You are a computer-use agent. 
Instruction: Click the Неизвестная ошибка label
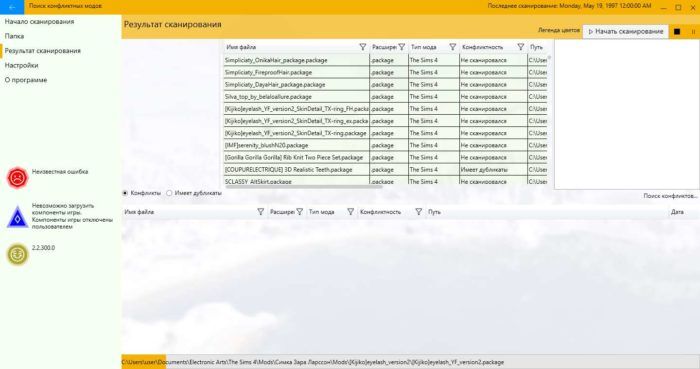[60, 172]
